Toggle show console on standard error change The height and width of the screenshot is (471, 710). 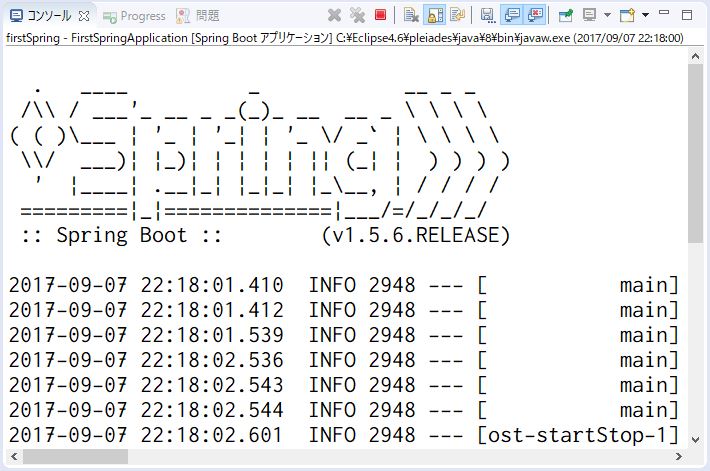(x=535, y=15)
